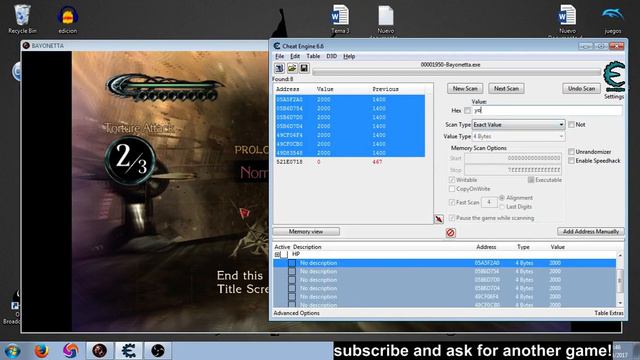
Task: Click the red no-entry clear list icon
Action: pos(451,233)
